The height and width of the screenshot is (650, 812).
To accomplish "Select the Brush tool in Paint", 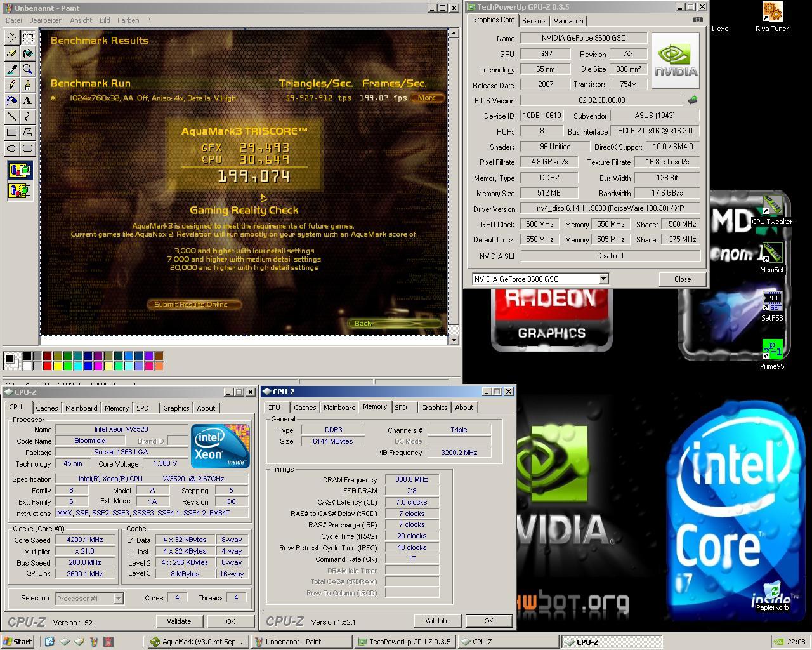I will pos(28,84).
